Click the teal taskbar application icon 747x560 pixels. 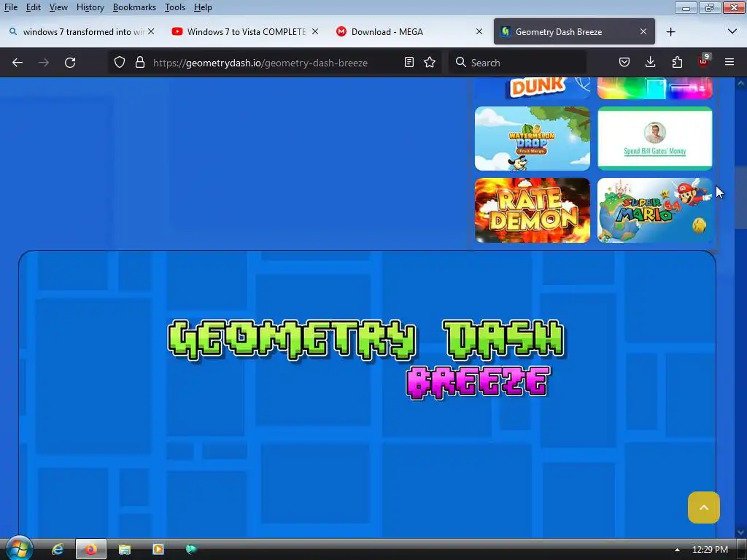pyautogui.click(x=191, y=550)
